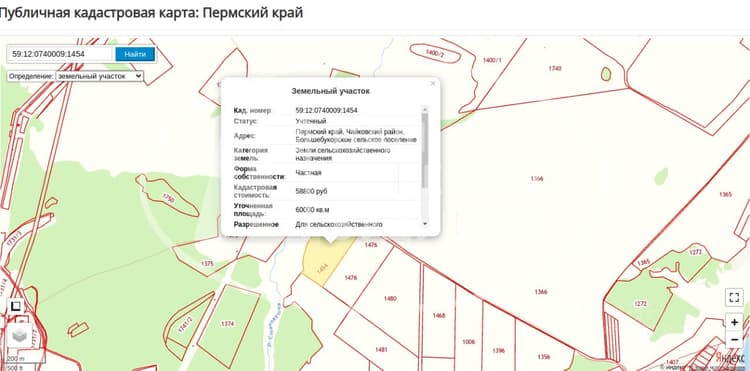Click parcel 1740 at the top
This screenshot has width=750, height=371.
555,68
